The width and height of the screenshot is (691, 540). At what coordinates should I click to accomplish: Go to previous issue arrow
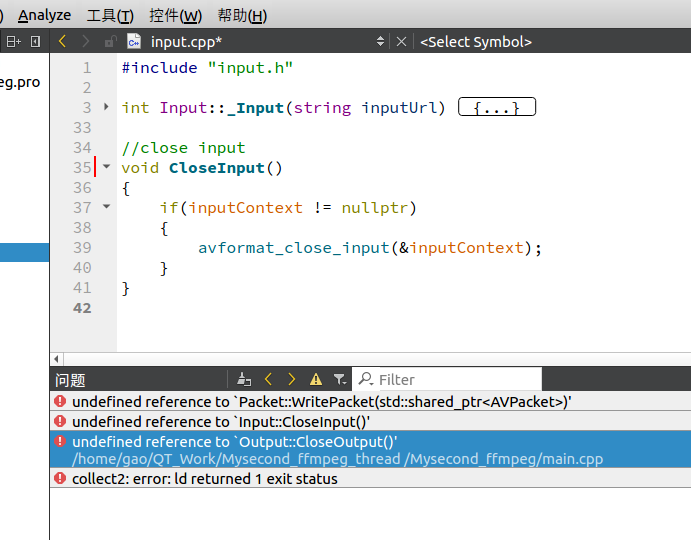coord(268,379)
